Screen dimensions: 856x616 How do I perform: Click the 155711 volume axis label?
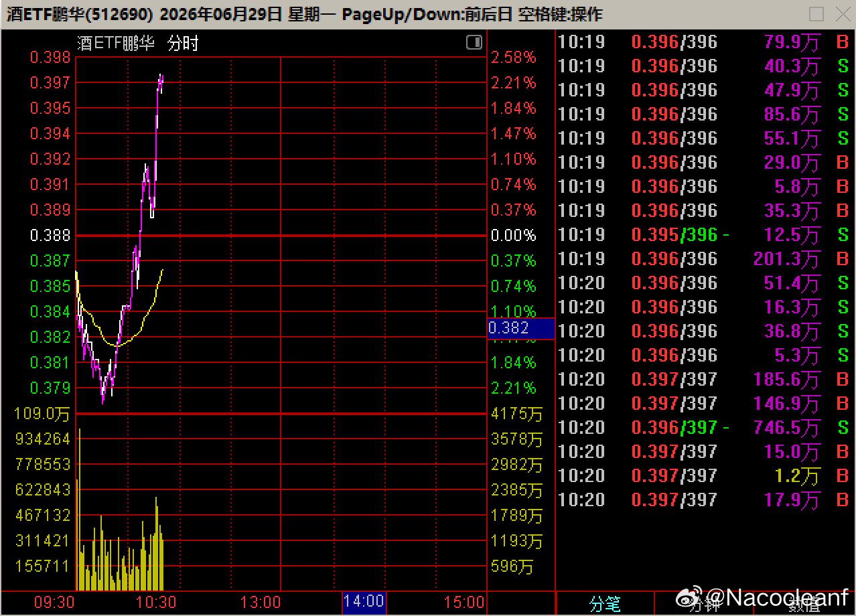42,566
